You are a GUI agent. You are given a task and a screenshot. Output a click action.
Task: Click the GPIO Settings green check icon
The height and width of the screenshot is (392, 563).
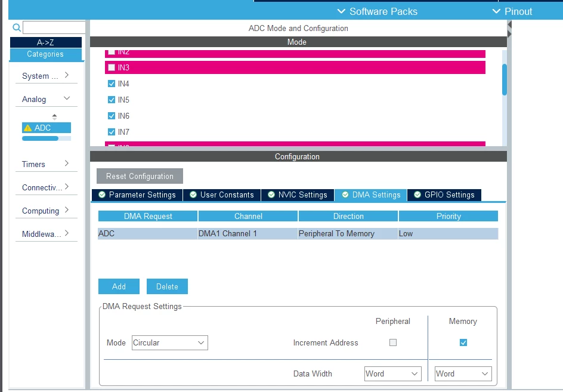[417, 195]
